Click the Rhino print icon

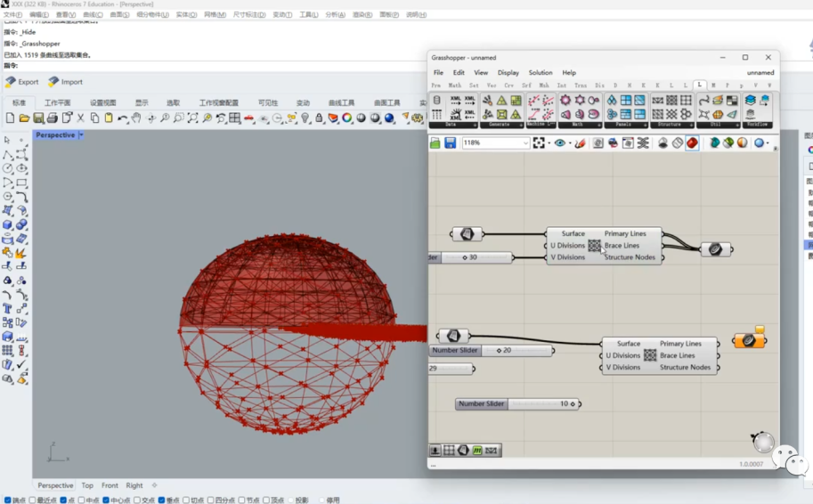pyautogui.click(x=53, y=118)
